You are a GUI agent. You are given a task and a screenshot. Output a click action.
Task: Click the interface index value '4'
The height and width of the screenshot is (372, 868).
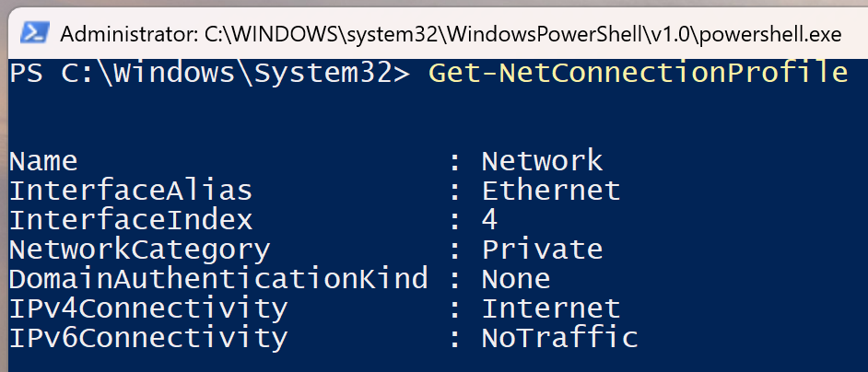tap(489, 220)
